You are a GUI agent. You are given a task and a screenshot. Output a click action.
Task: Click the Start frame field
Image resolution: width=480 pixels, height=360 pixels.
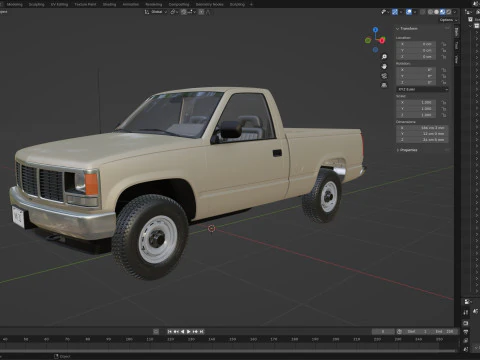coord(416,331)
